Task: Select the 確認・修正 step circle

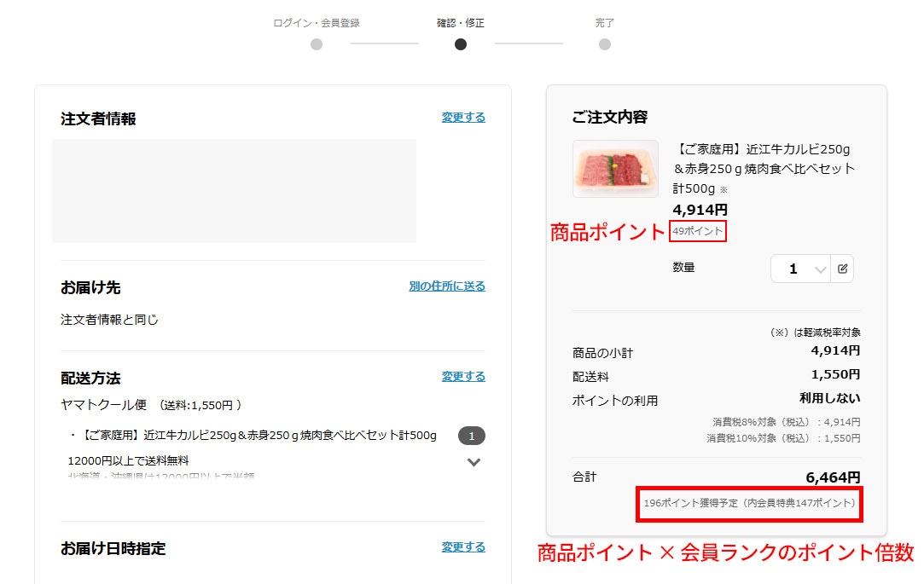Action: coord(461,44)
